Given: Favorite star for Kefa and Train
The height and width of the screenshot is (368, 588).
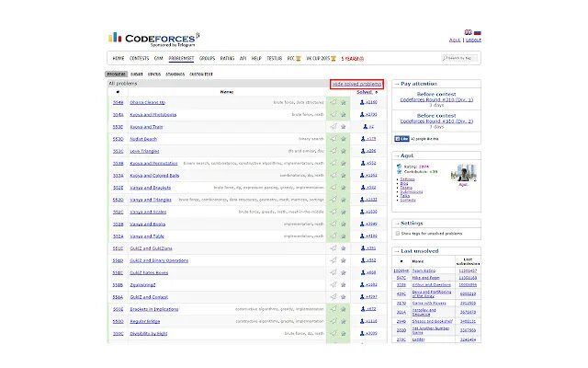Looking at the screenshot, I should coord(343,127).
